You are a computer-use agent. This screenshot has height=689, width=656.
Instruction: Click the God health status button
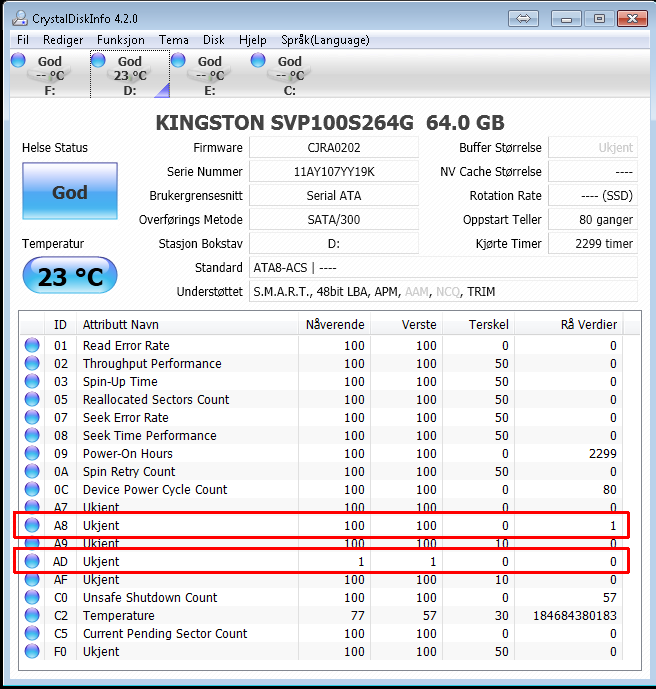pos(70,191)
